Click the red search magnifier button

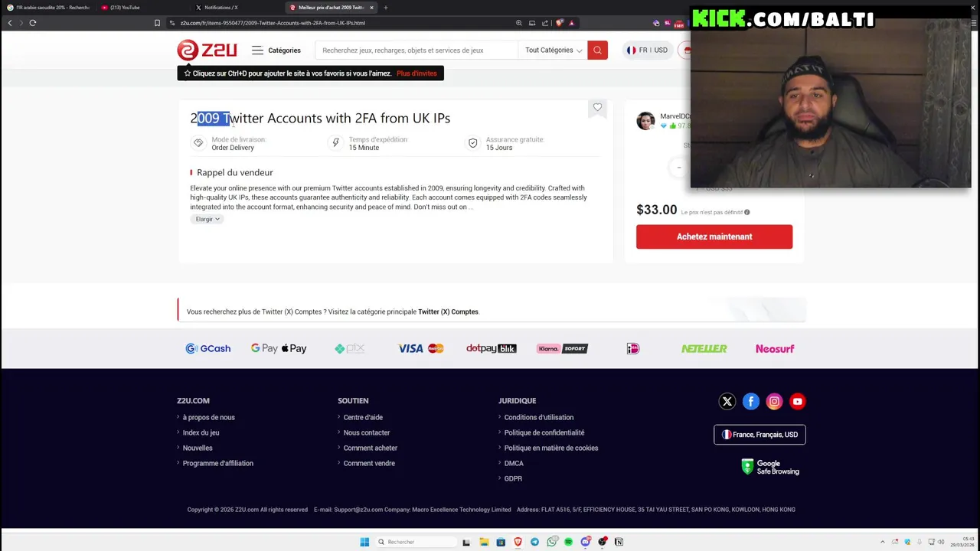pos(597,51)
